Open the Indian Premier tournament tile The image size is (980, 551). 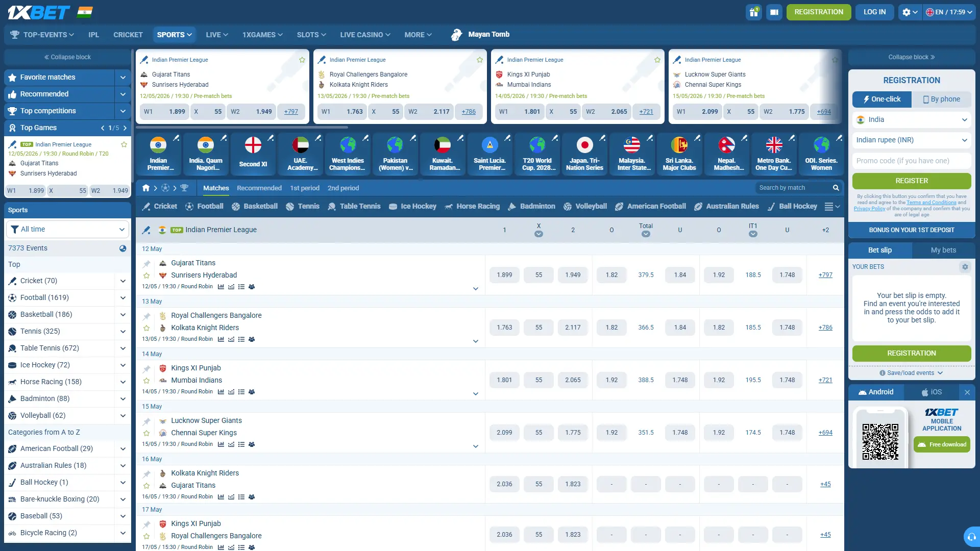coord(158,154)
